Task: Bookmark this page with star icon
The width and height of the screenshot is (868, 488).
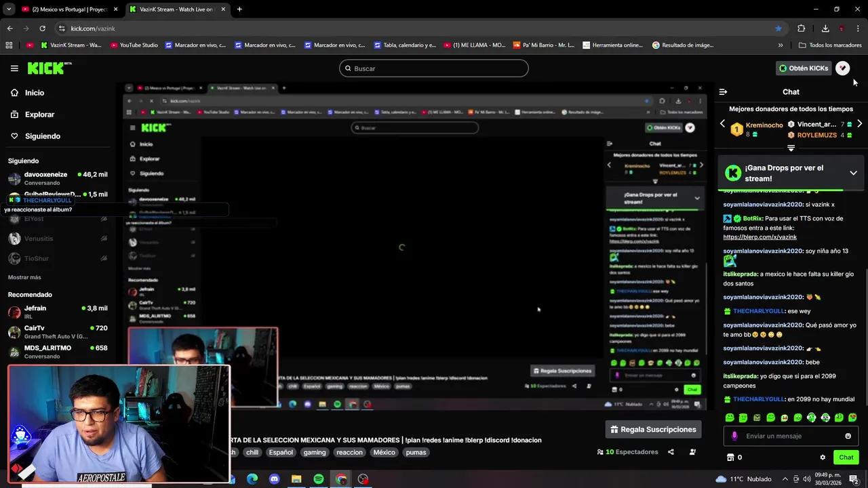Action: (x=778, y=28)
